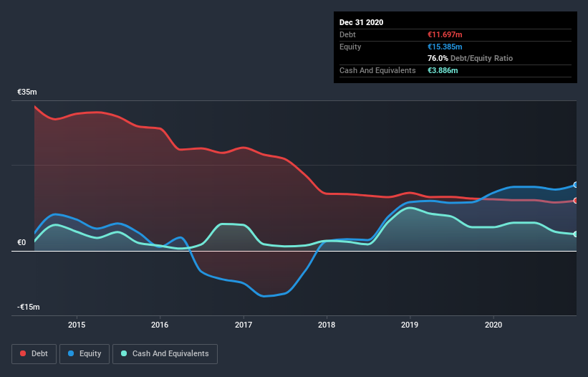Select the teal Cash endpoint marker on chart
Image resolution: width=588 pixels, height=377 pixels.
coord(576,234)
